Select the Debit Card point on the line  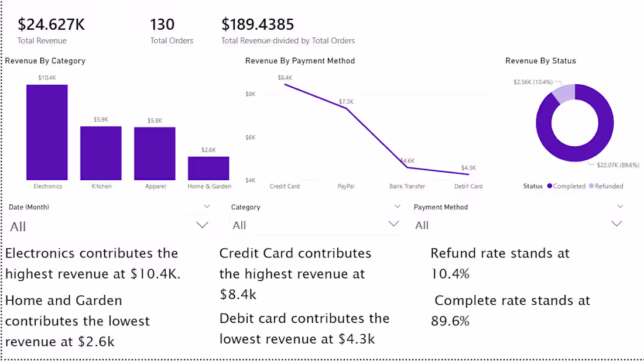[468, 174]
